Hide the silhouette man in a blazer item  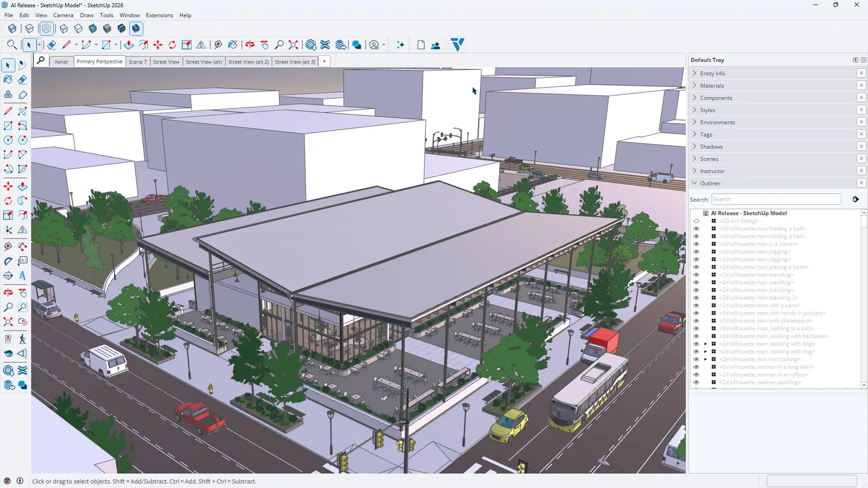(x=696, y=244)
